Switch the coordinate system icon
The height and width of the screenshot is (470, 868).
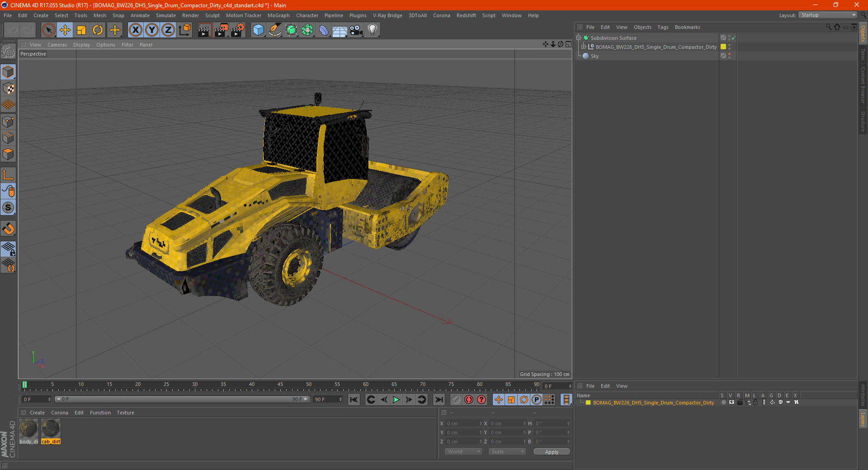click(185, 30)
